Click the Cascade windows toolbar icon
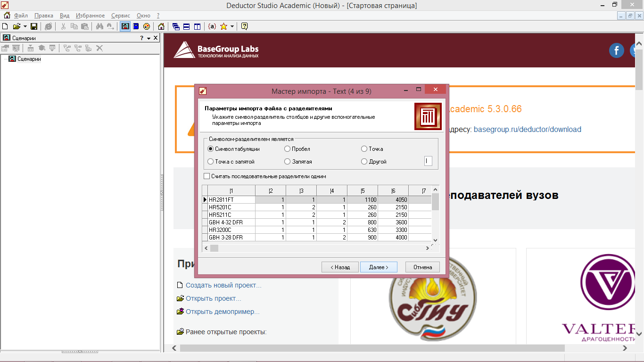Screen dimensions: 644x362 [x=176, y=26]
